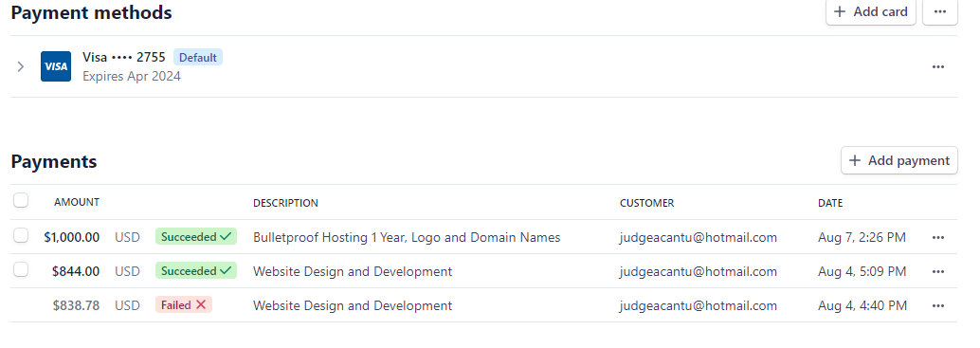Click the Add payment button

click(898, 160)
